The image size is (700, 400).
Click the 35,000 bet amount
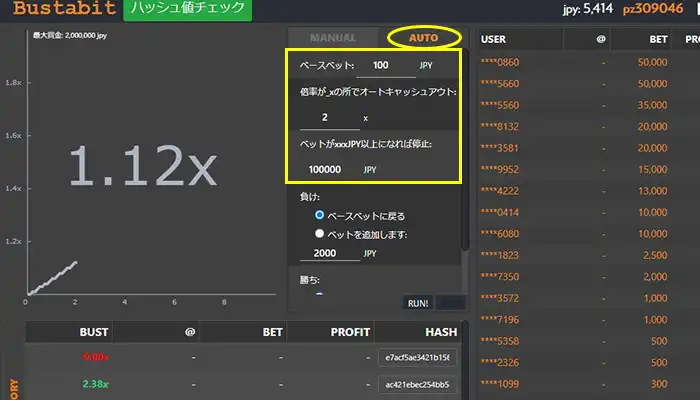point(653,105)
